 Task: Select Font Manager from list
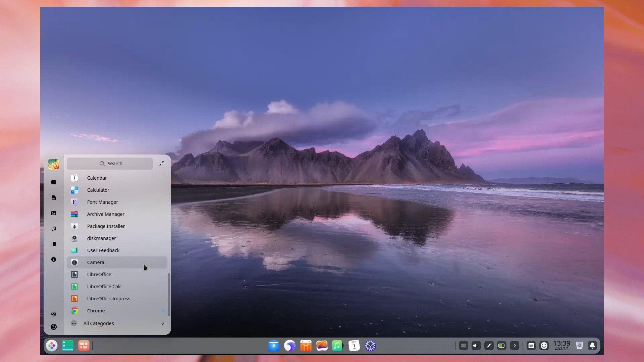tap(103, 202)
